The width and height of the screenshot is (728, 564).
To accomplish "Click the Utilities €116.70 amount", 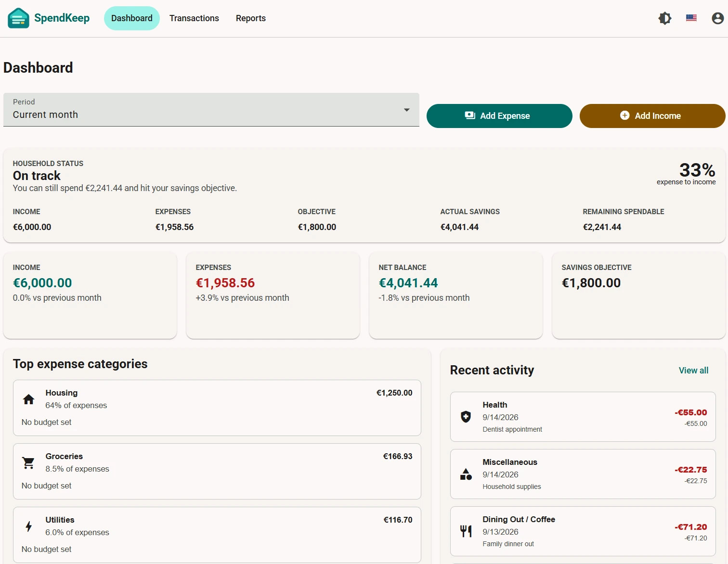I will pos(398,520).
